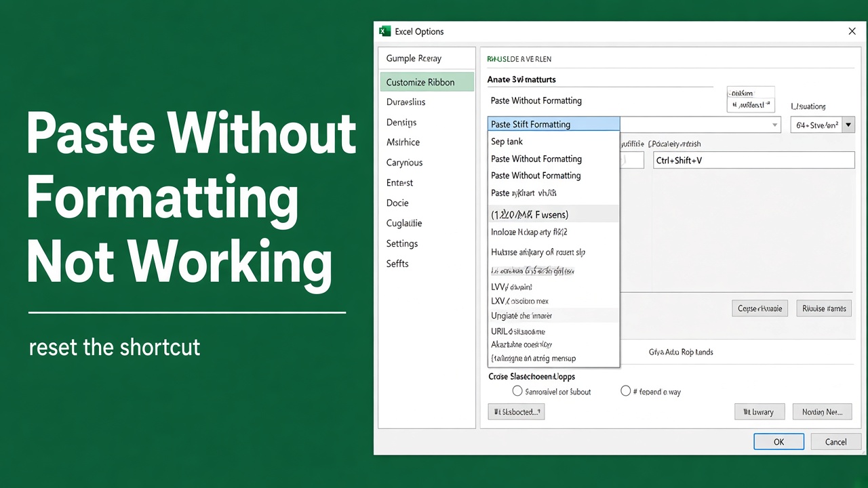The width and height of the screenshot is (868, 488).
Task: Select the last list entry ending in mensup
Action: pos(553,358)
